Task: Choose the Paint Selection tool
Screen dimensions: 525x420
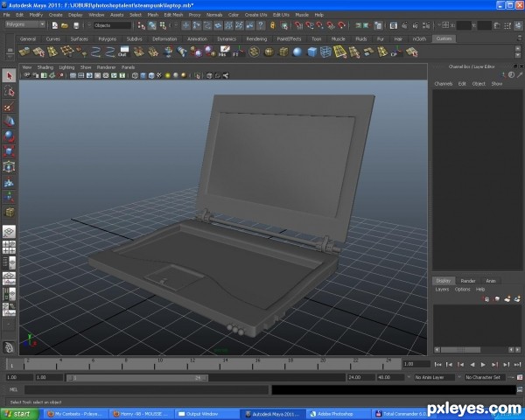Action: (x=9, y=107)
